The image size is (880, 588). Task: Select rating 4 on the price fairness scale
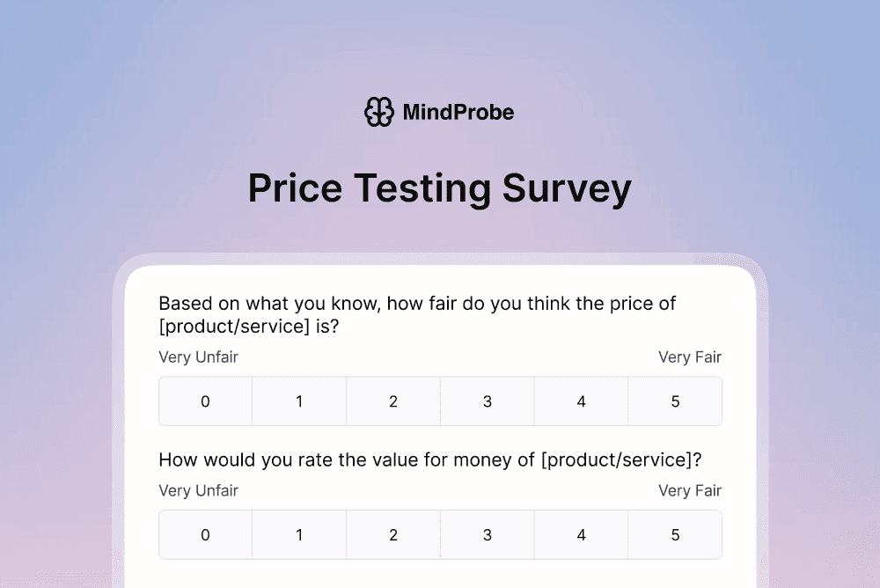581,401
